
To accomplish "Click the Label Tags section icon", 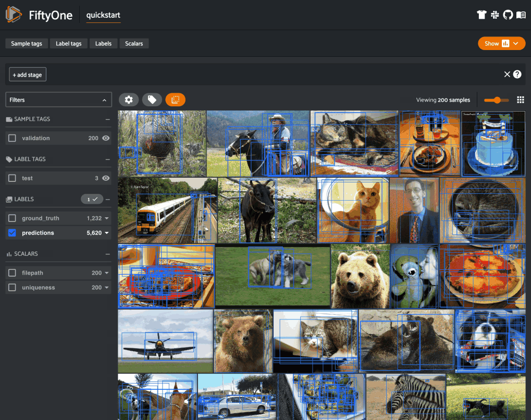I will [x=9, y=159].
